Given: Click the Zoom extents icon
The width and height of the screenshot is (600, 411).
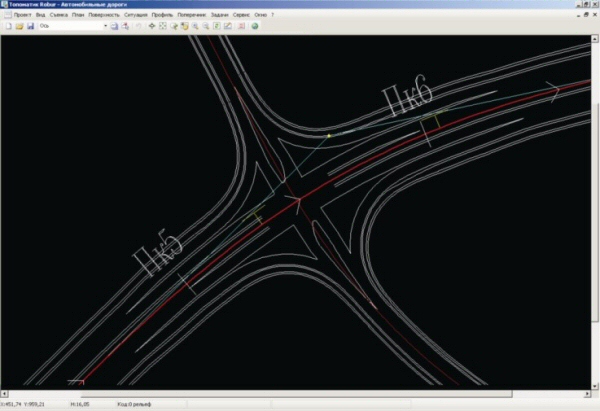Looking at the screenshot, I should (x=163, y=26).
